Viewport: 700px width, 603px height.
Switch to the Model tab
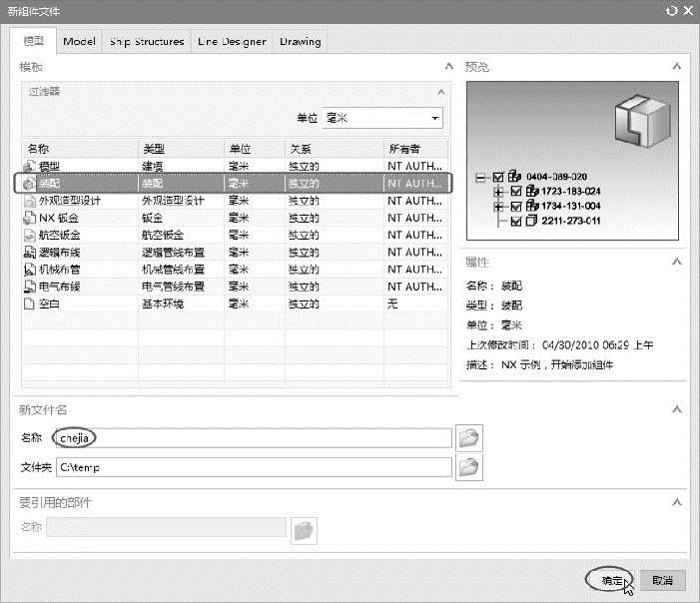[x=80, y=42]
